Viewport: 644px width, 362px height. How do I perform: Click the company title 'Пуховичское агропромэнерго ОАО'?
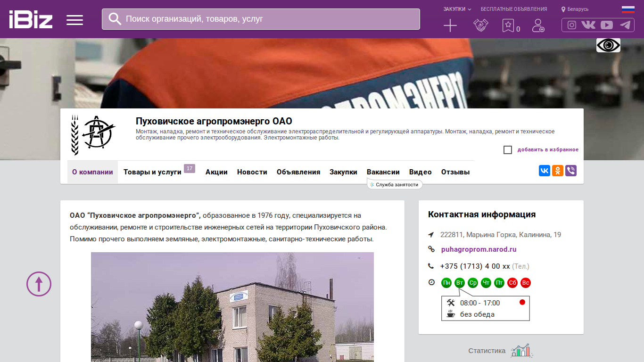[x=214, y=121]
